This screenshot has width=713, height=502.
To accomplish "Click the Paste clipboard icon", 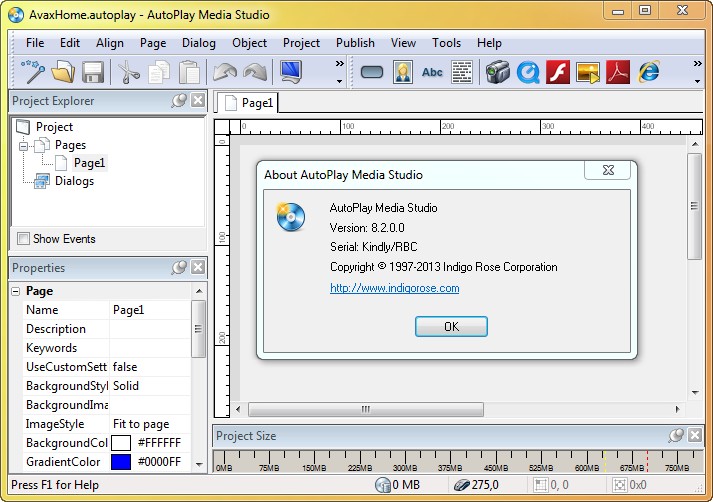I will pos(189,72).
